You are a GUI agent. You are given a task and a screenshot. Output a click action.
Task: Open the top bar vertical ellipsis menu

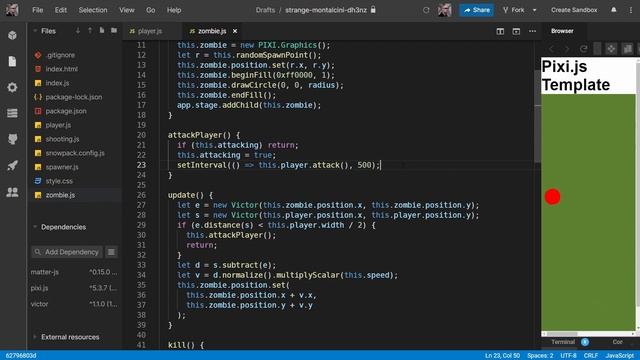[x=631, y=10]
